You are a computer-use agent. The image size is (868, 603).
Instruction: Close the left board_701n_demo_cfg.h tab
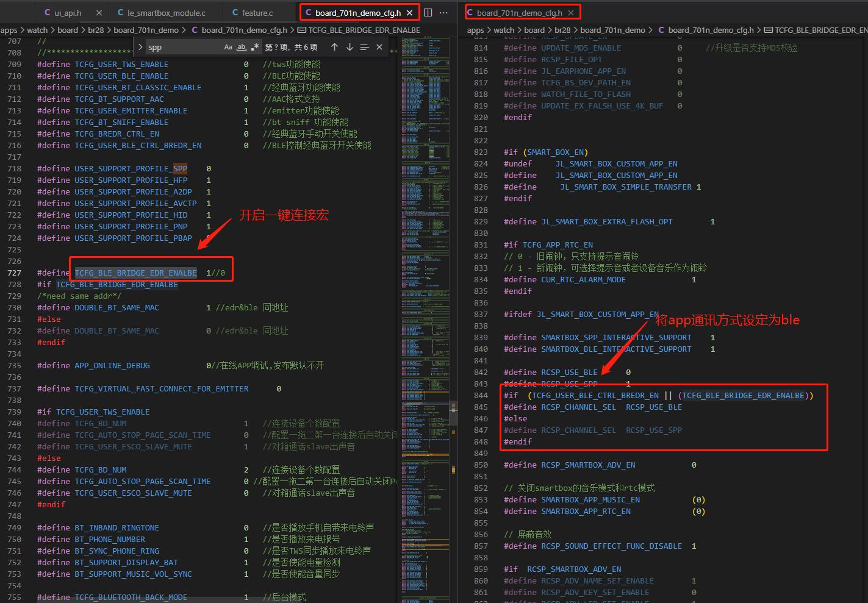pos(411,13)
